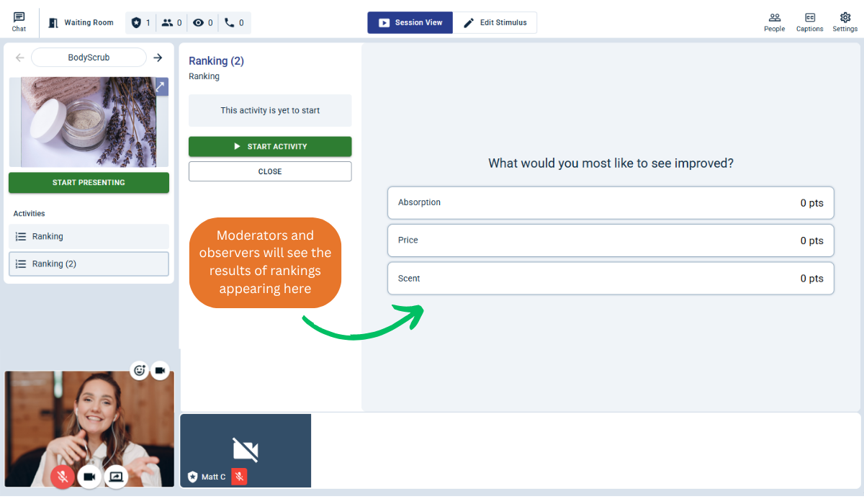Select the Ranking (2) activity
Screen dimensions: 864x504
pos(89,264)
